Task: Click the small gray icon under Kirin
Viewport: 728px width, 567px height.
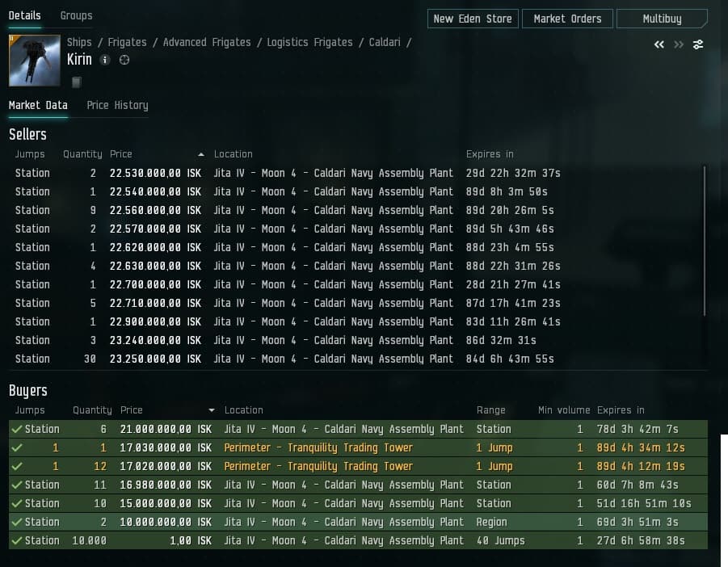Action: 76,82
